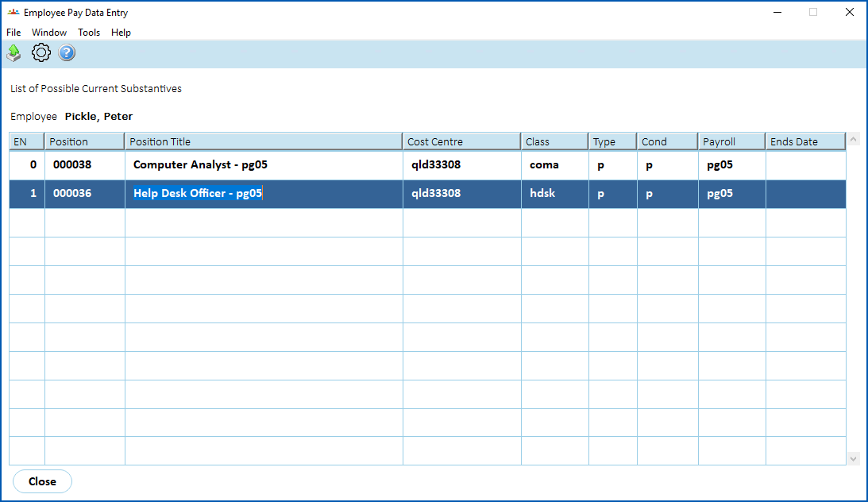Image resolution: width=868 pixels, height=502 pixels.
Task: Click the scrollbar up arrow
Action: (x=853, y=140)
